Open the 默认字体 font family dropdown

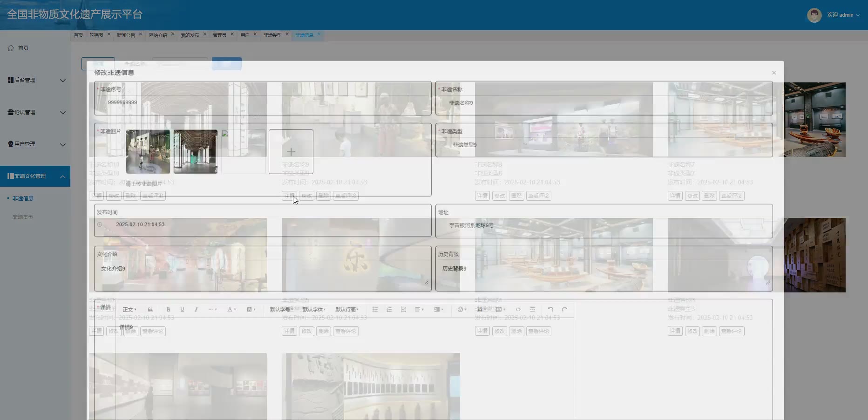[314, 310]
